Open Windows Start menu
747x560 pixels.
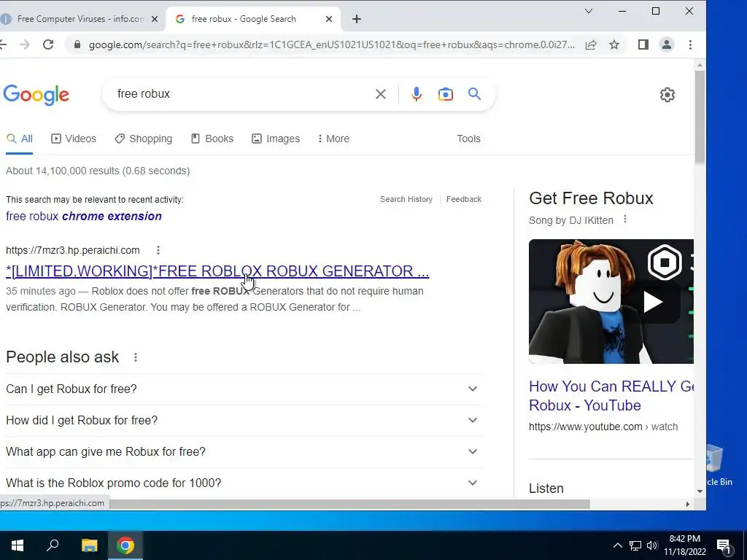point(18,545)
